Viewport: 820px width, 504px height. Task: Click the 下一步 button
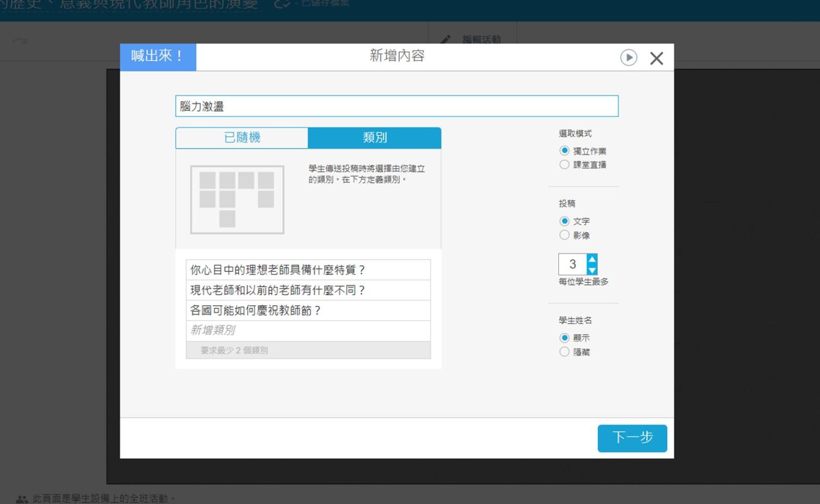[632, 438]
